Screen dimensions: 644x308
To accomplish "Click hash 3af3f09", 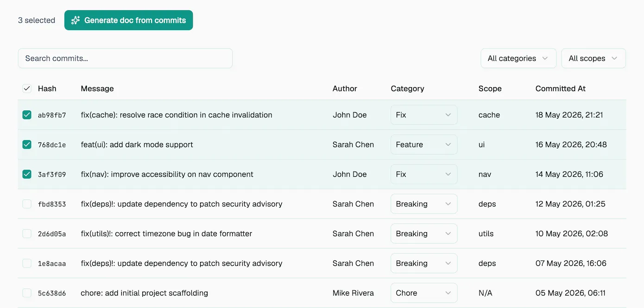I will [x=52, y=174].
